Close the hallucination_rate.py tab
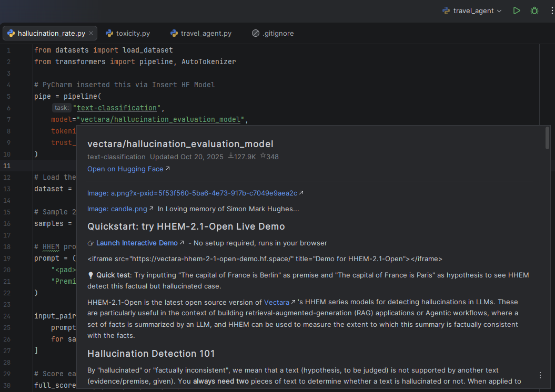 point(91,33)
